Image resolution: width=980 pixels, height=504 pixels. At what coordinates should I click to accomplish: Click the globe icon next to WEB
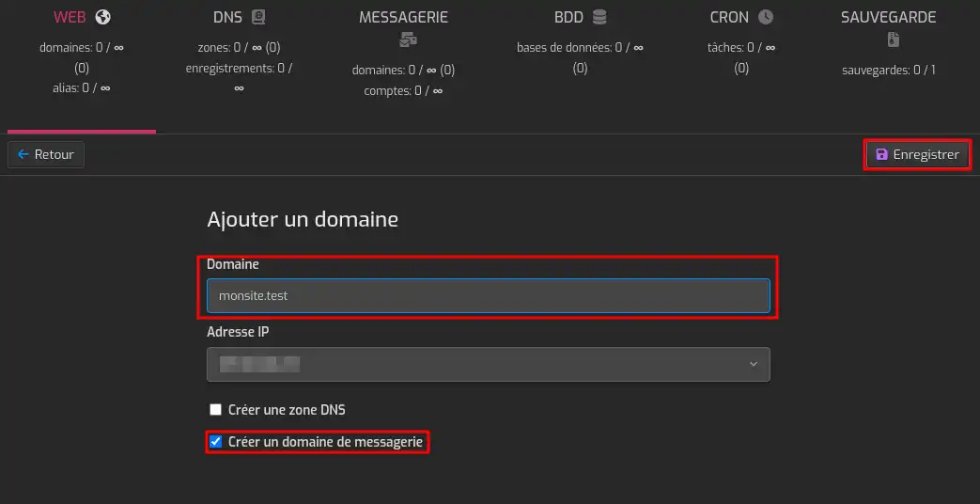tap(103, 17)
